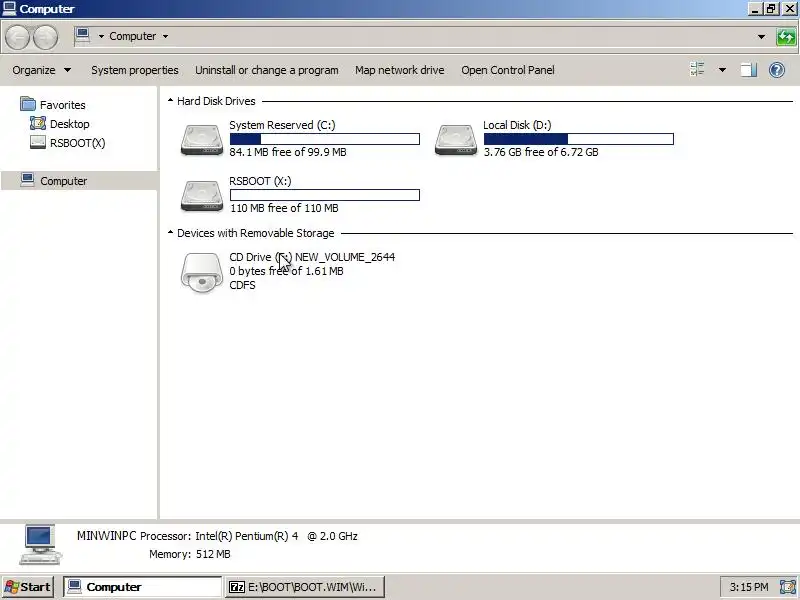800x600 pixels.
Task: Click the Back navigation arrow button
Action: click(x=17, y=37)
